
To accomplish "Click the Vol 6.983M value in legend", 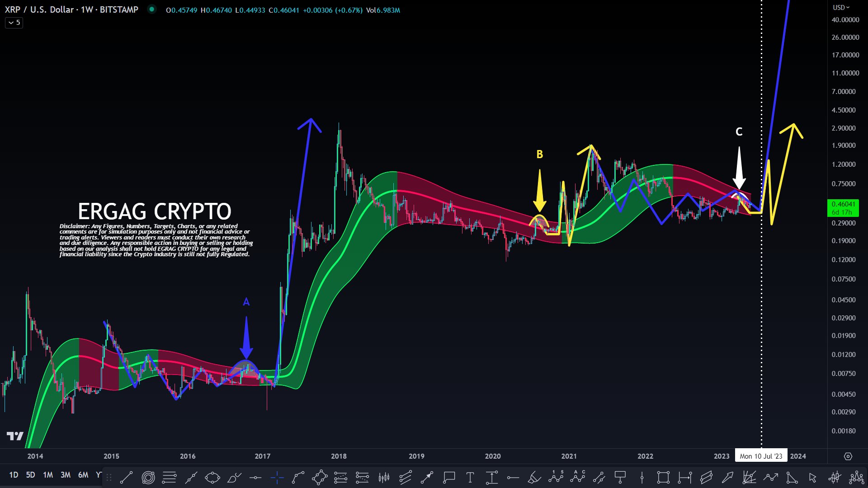I will (383, 10).
